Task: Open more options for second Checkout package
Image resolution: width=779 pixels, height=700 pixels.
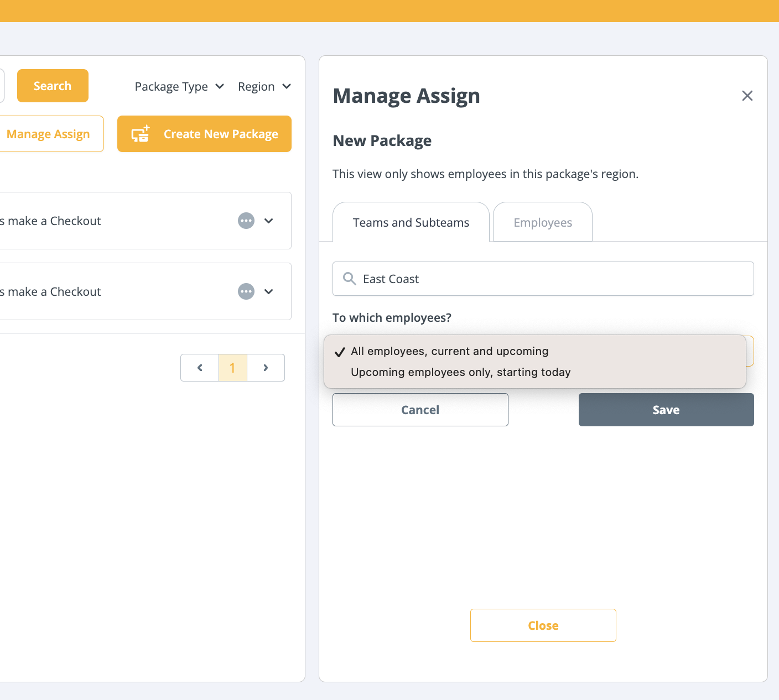Action: click(x=246, y=291)
